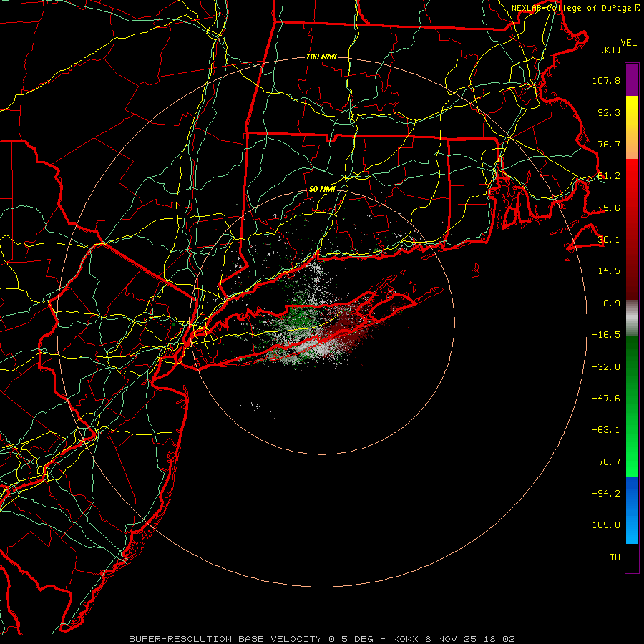Click the -0.9 legend value
The image size is (644, 644).
tap(609, 303)
